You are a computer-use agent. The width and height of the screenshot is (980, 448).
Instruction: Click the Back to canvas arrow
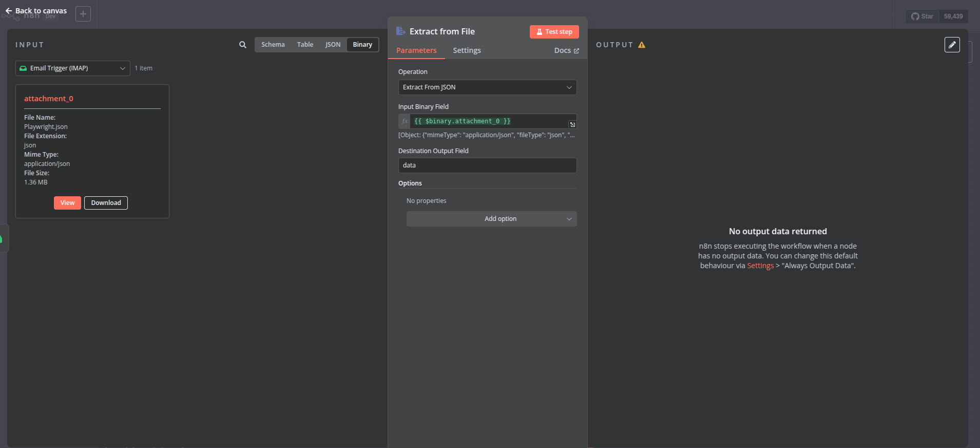(x=9, y=11)
